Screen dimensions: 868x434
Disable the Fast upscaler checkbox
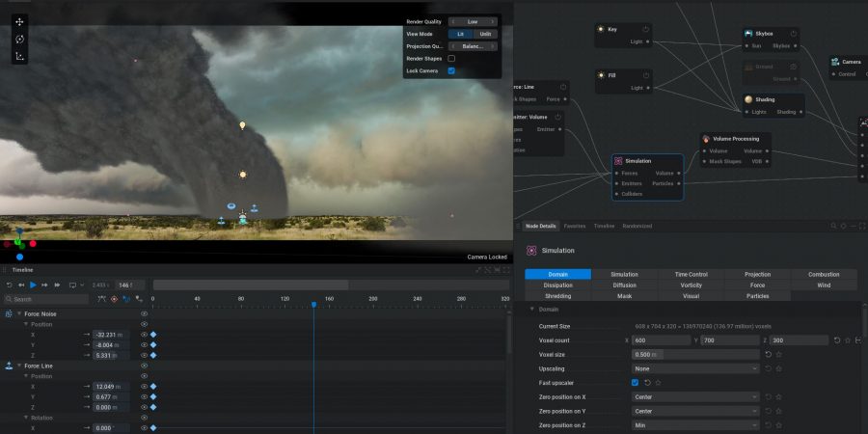[x=635, y=383]
